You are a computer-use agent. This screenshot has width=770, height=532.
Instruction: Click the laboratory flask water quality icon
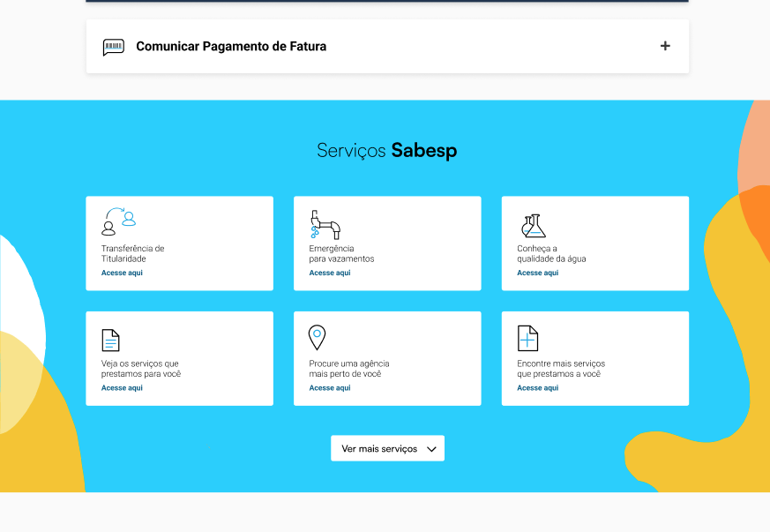[x=533, y=226]
